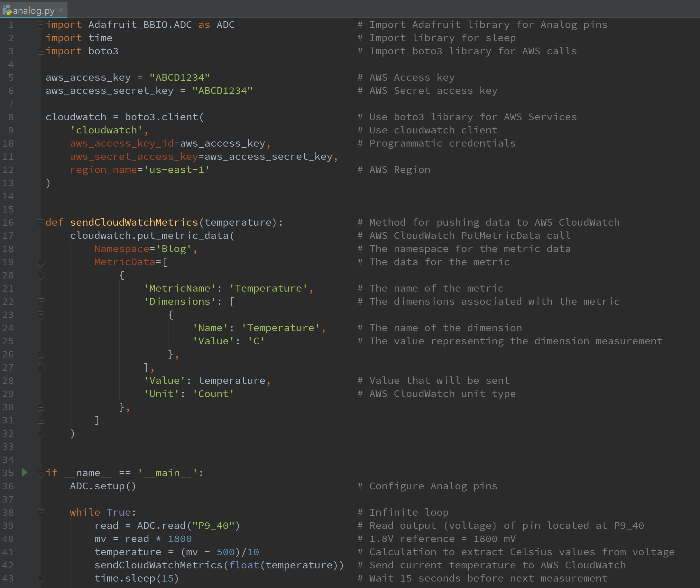This screenshot has width=700, height=588.
Task: Click the 'us-east-1' region string
Action: 177,170
